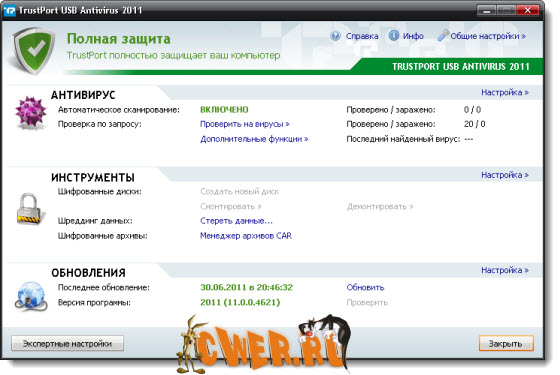Click the Полная защита heading
Screen dimensions: 560x375
pyautogui.click(x=119, y=39)
